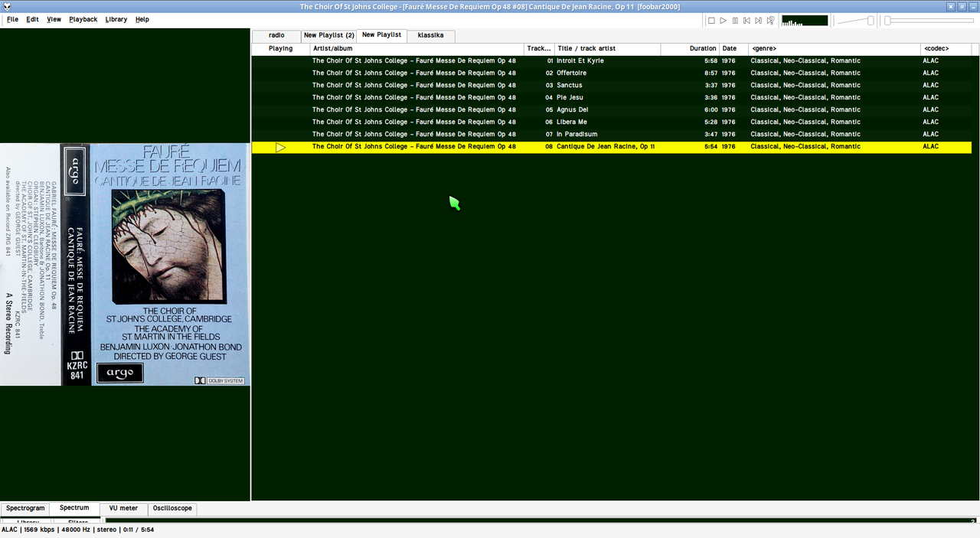Click the now-playing triangle indicator
The image size is (980, 538).
pos(280,147)
